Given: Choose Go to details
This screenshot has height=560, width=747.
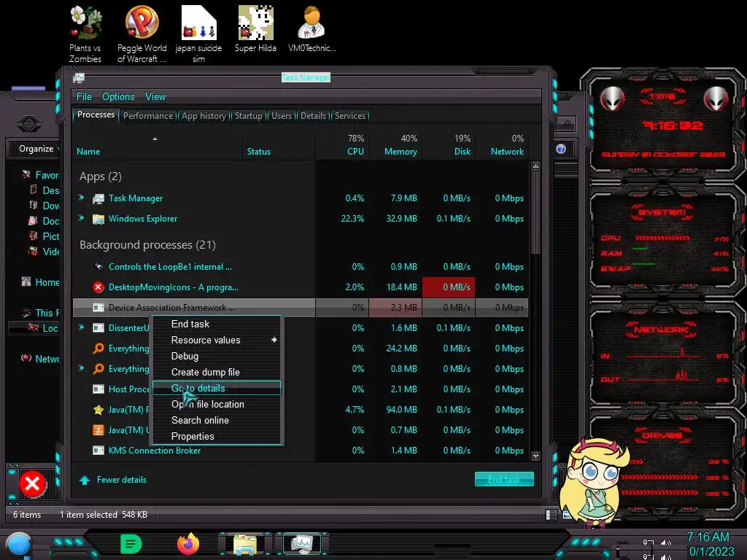Looking at the screenshot, I should click(216, 388).
